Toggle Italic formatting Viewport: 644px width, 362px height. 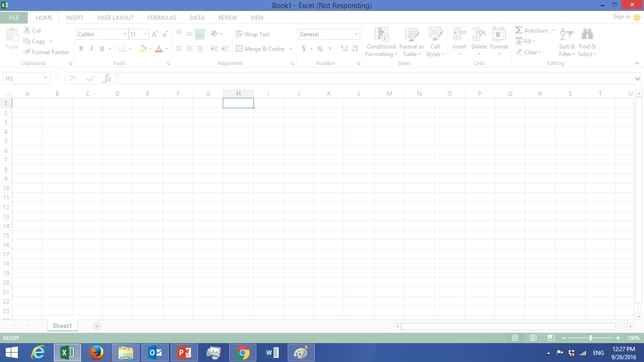(x=91, y=49)
